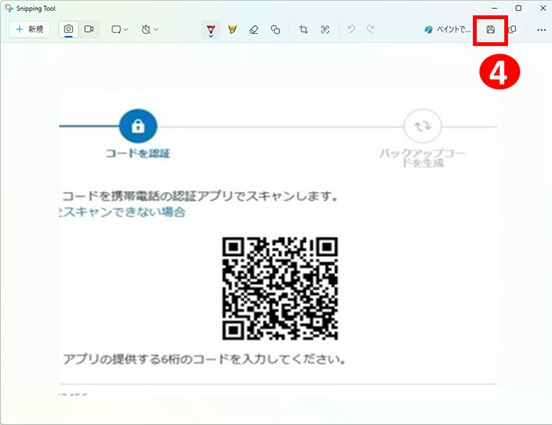The width and height of the screenshot is (552, 425).
Task: Save the snip with floppy icon
Action: (x=490, y=30)
